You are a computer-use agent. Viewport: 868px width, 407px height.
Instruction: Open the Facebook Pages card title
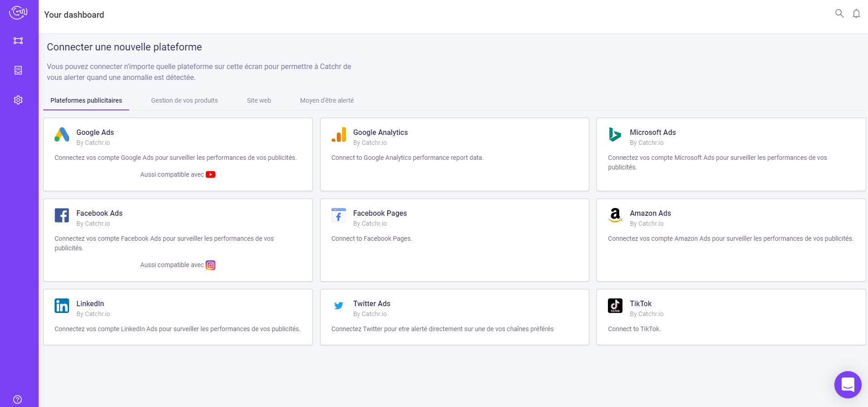click(380, 213)
